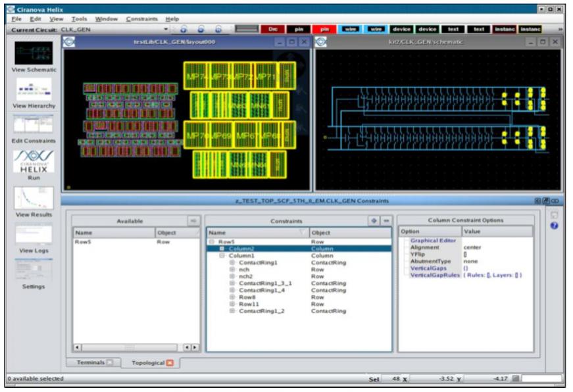
Task: Expand the nch2 row node
Action: (232, 276)
